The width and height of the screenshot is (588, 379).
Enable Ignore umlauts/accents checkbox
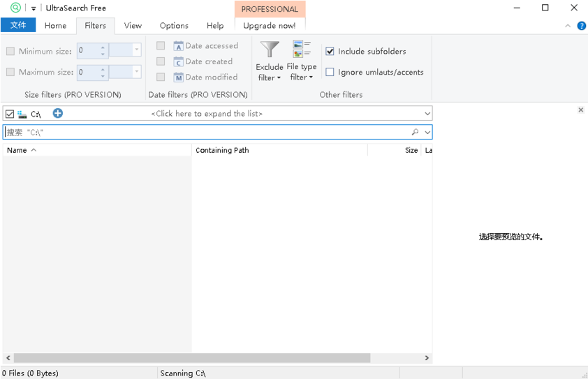[x=330, y=72]
